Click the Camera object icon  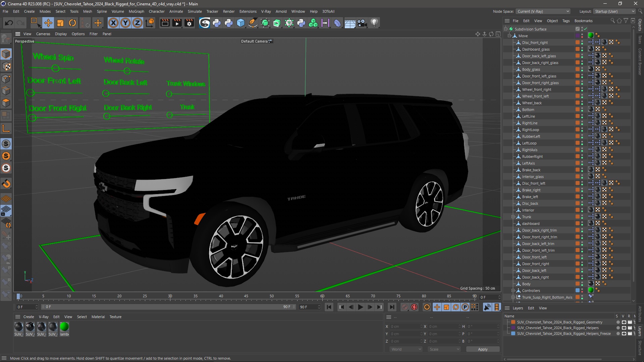(x=362, y=23)
